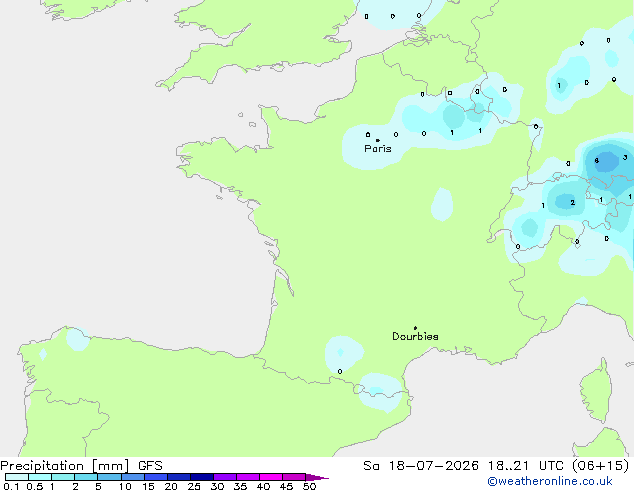Click the '18..21 UTC (06+15)' time text

558,466
